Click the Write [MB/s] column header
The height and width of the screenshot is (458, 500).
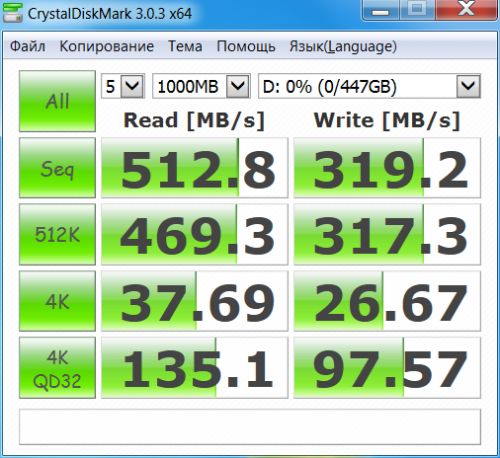click(x=387, y=120)
